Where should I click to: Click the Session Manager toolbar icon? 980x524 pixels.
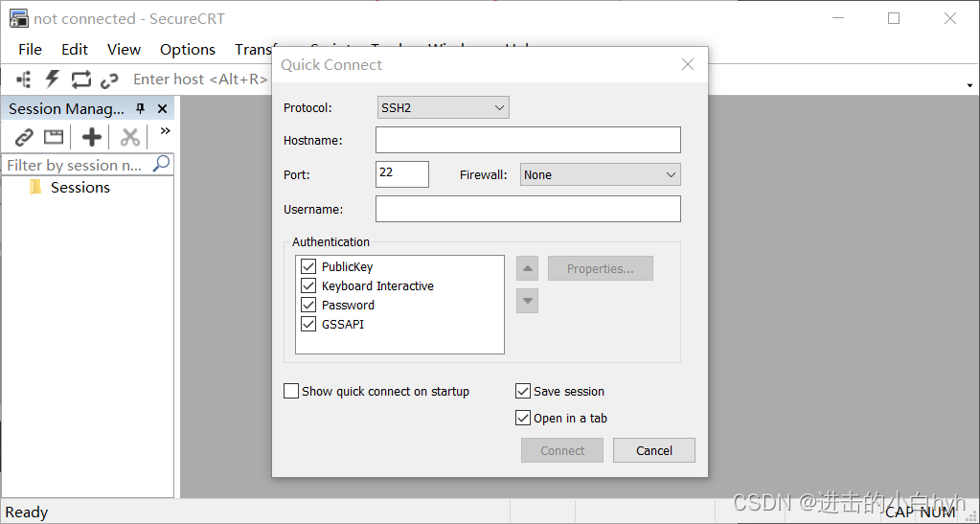24,80
